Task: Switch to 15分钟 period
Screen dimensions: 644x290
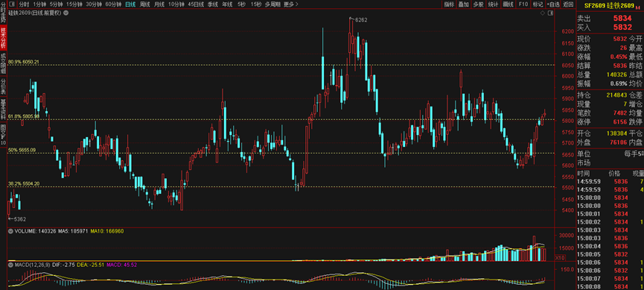Action: click(74, 4)
